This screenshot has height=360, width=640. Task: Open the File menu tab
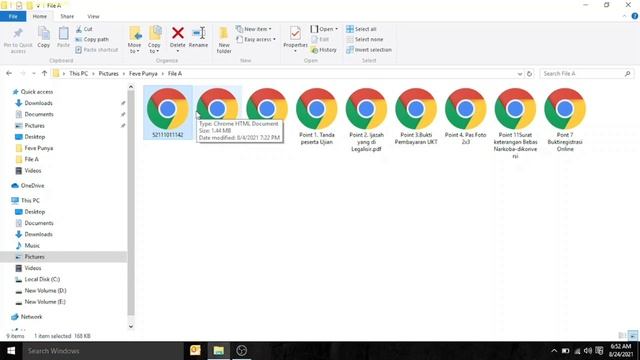[13, 16]
